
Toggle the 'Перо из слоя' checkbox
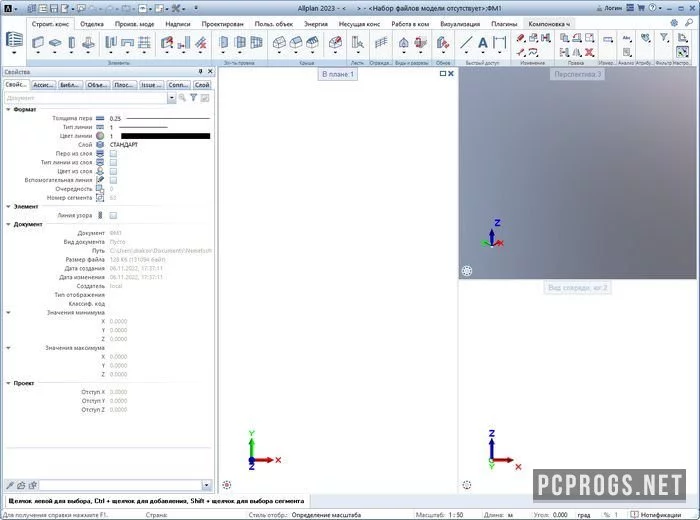coord(113,154)
